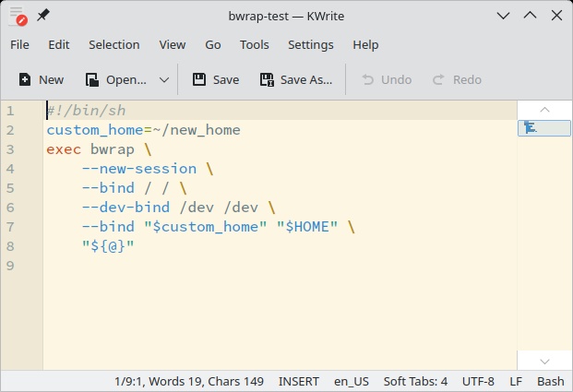Click the Undo label

[396, 79]
